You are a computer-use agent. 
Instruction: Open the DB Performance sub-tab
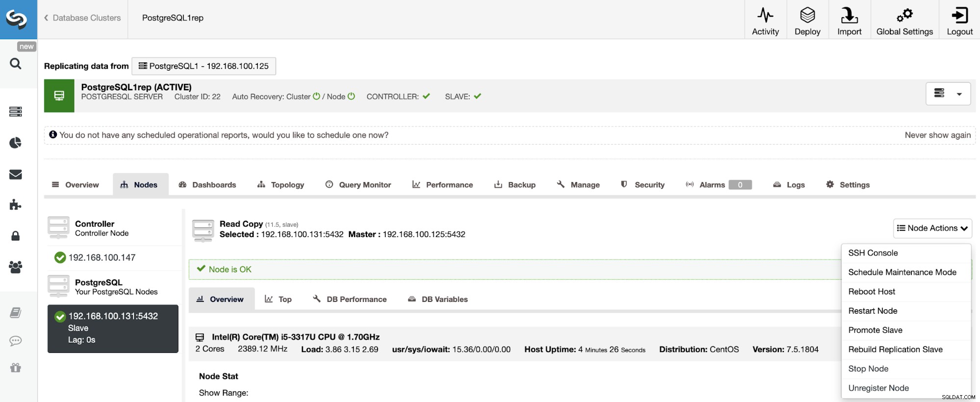pyautogui.click(x=350, y=299)
